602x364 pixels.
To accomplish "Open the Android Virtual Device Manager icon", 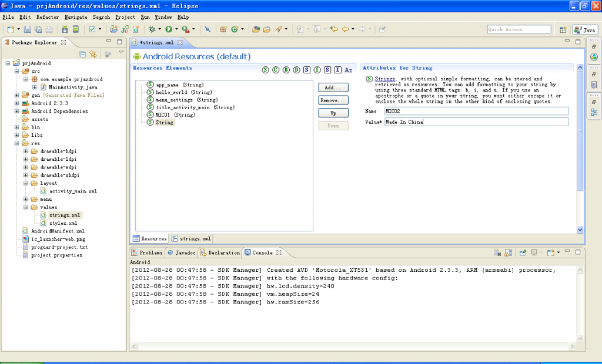I will [76, 29].
